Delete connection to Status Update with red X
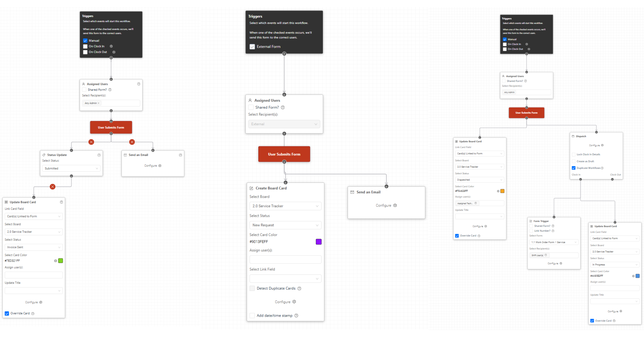The height and width of the screenshot is (337, 644). point(91,142)
